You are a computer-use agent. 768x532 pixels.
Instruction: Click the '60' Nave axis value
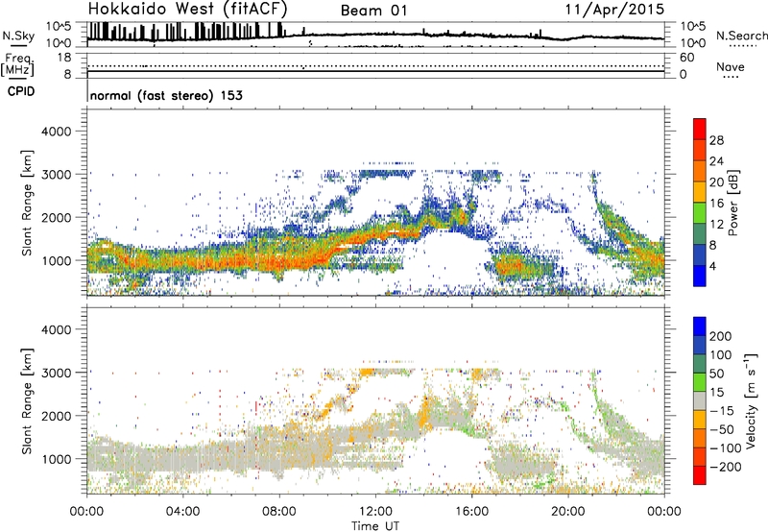point(686,58)
